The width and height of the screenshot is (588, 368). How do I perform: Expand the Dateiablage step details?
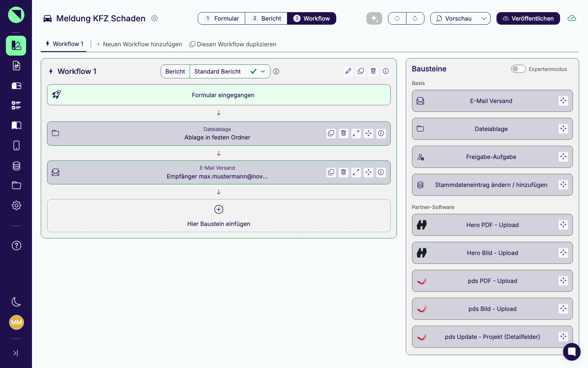(356, 133)
